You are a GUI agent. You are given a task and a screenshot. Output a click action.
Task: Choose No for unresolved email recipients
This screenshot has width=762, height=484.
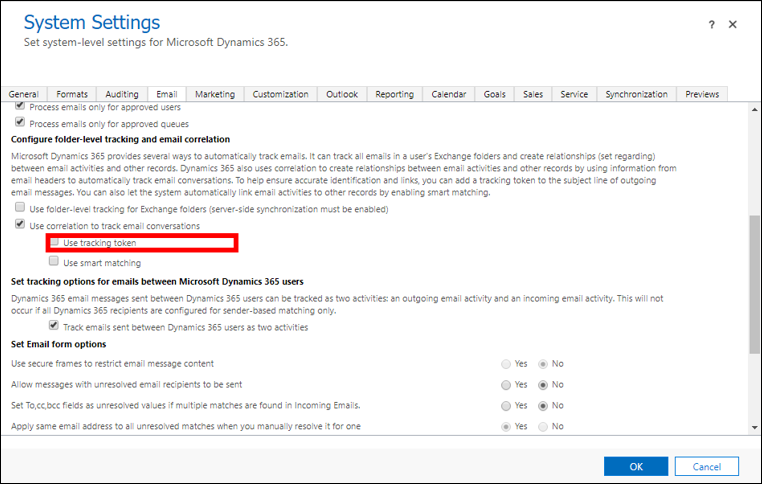543,385
